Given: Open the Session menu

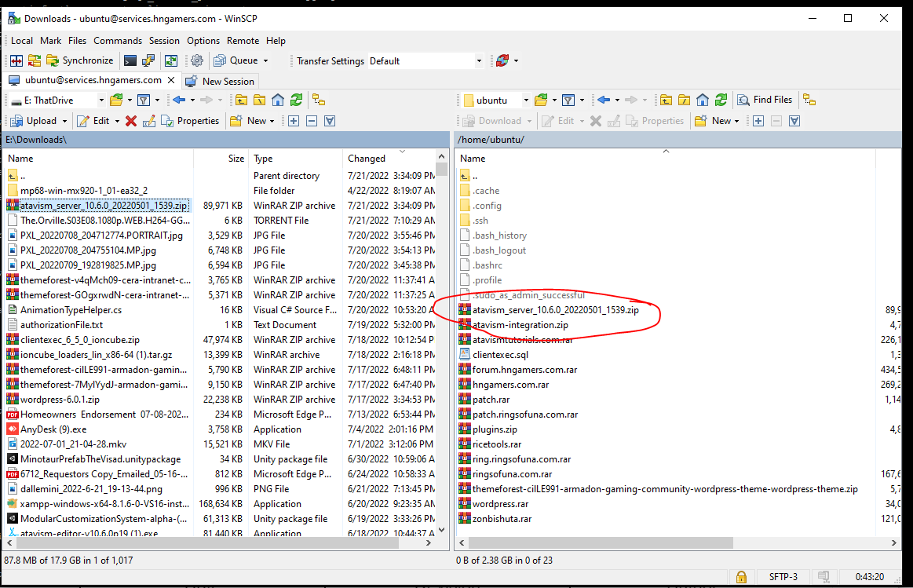Looking at the screenshot, I should 164,41.
